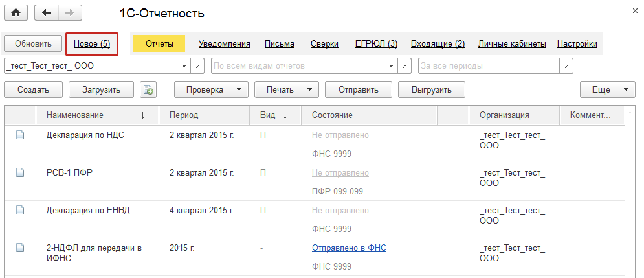
Task: Click document icon of РСВ-1 ПФР row
Action: (20, 173)
